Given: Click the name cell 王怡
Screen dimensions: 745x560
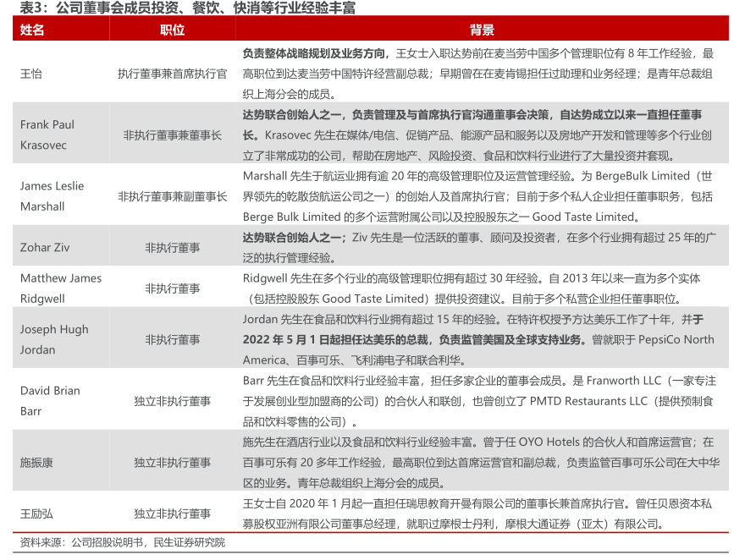Looking at the screenshot, I should pyautogui.click(x=30, y=74).
